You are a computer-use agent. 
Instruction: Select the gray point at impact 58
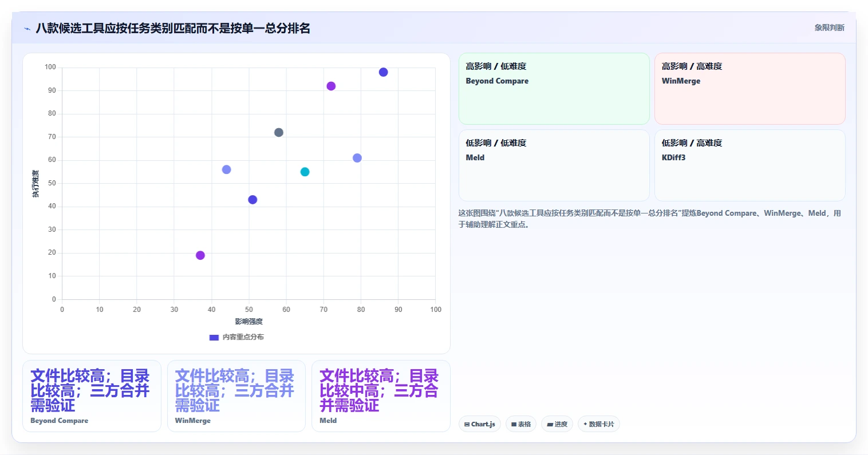click(x=279, y=132)
